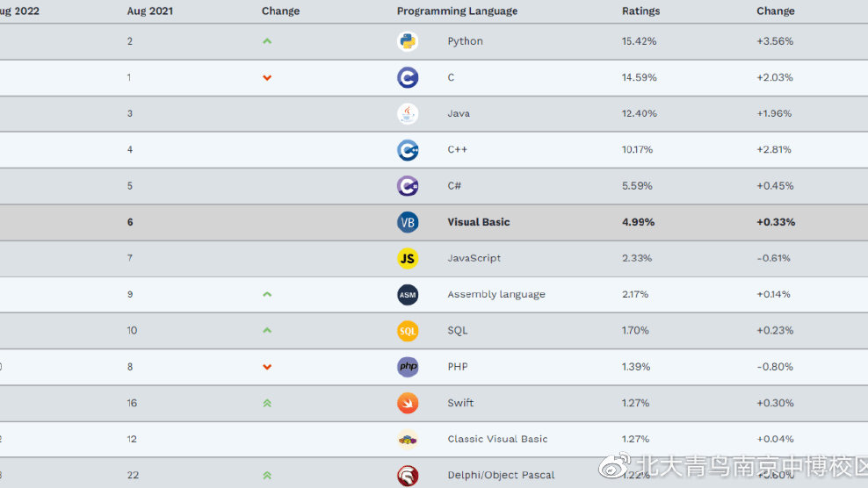Click the Classic Visual Basic icon
This screenshot has height=488, width=868.
(x=408, y=439)
